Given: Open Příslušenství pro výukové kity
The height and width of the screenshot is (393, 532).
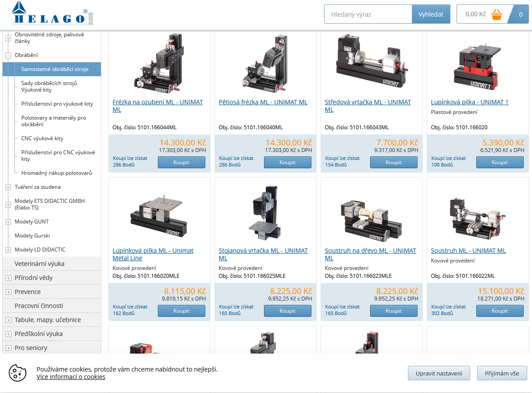Looking at the screenshot, I should [57, 104].
